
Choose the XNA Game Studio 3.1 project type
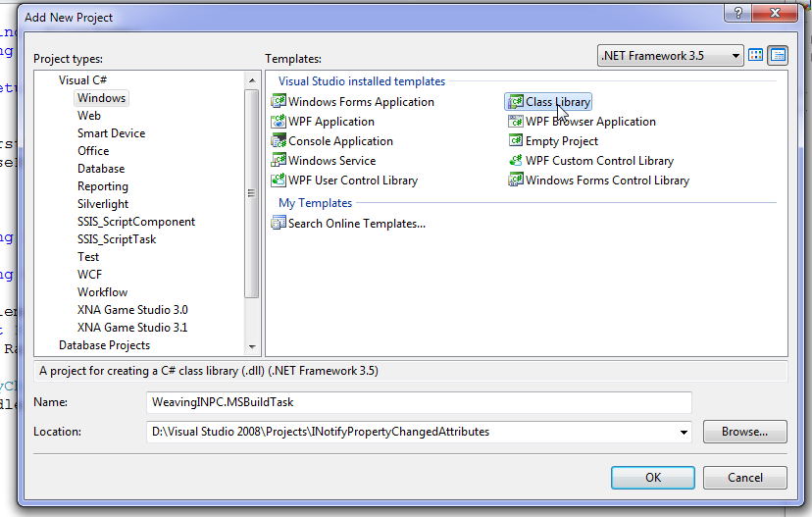point(132,328)
